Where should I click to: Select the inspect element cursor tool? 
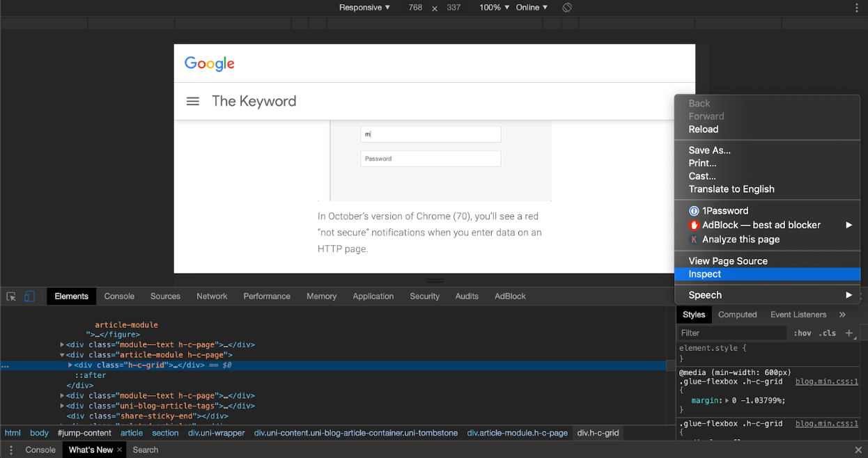10,296
